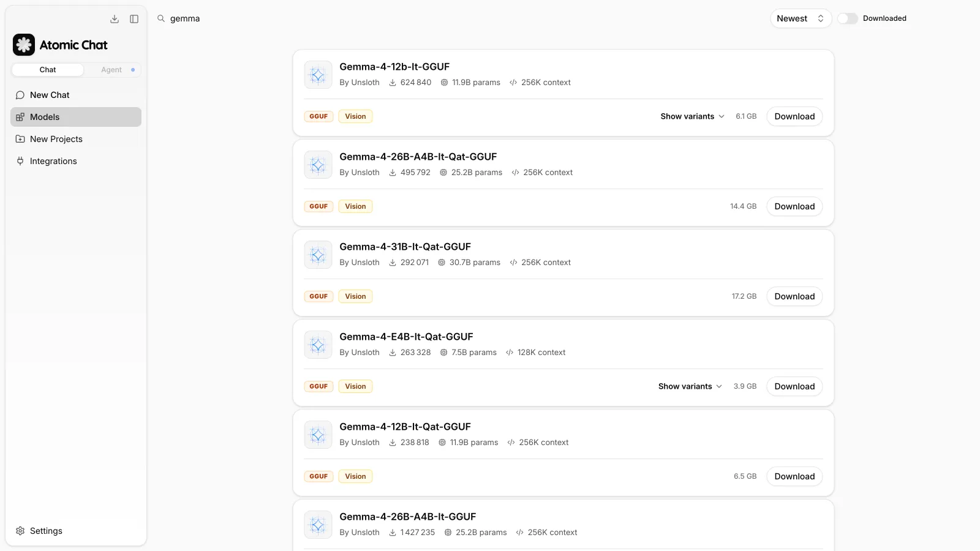The height and width of the screenshot is (551, 980).
Task: Toggle the Downloaded filter switch
Action: (848, 18)
